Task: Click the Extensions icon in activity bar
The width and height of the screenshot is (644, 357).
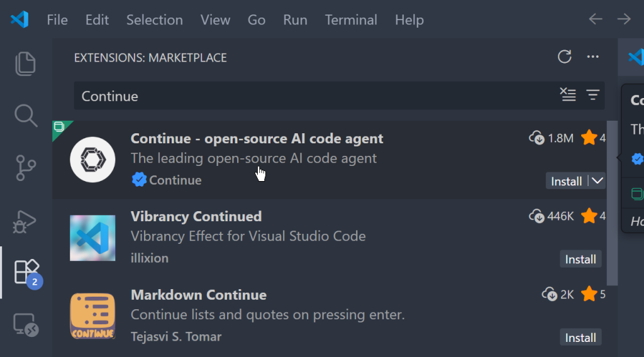Action: tap(26, 272)
